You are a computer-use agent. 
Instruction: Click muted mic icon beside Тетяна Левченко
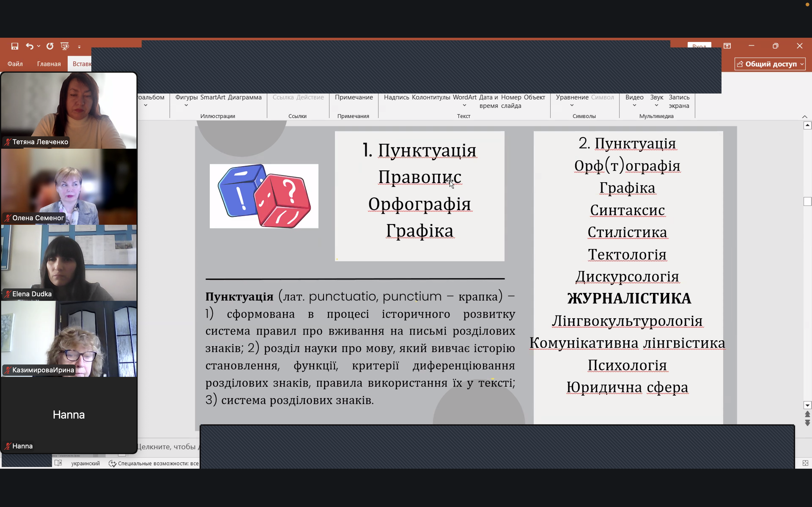8,142
